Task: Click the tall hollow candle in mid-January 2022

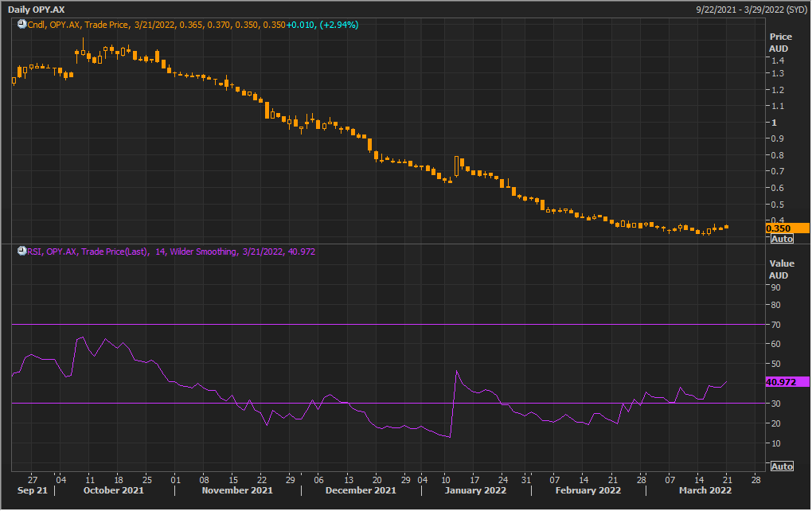Action: click(x=456, y=166)
